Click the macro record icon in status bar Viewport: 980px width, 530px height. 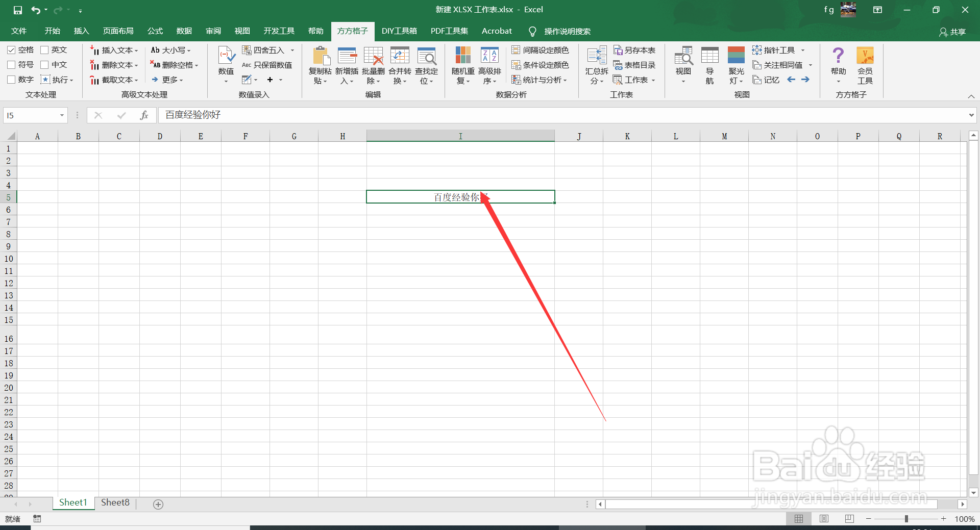[x=37, y=519]
